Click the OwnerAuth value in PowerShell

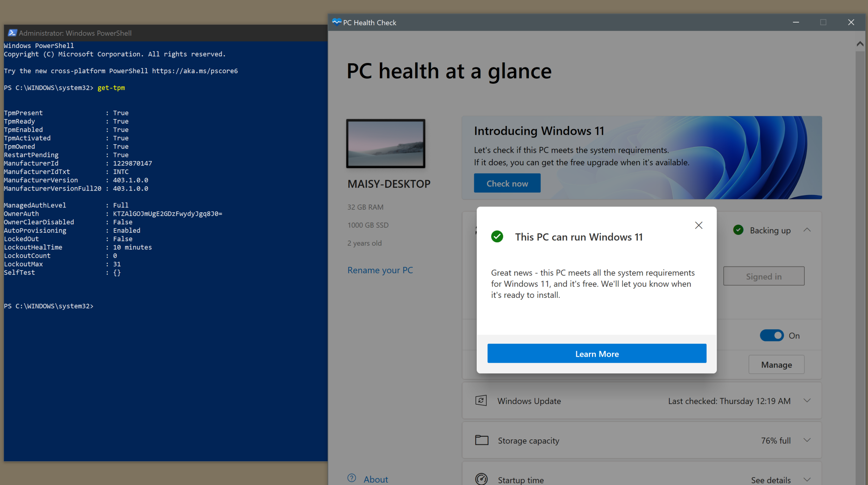coord(167,213)
